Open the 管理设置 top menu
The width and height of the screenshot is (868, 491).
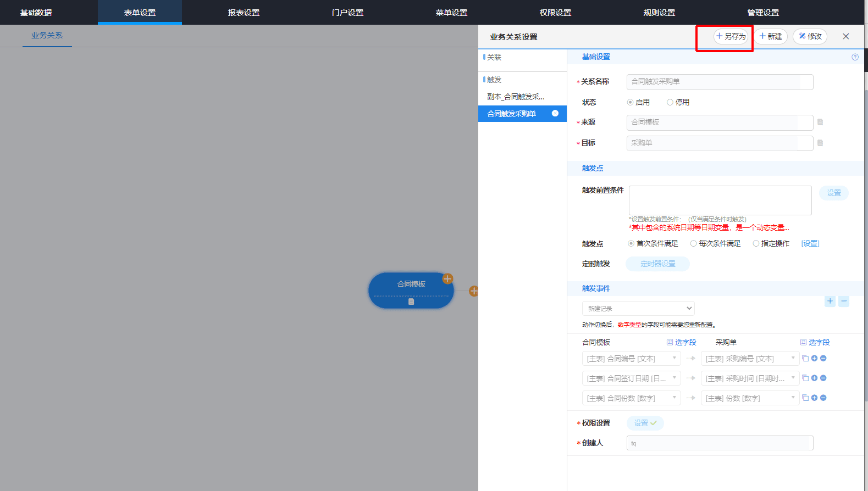pyautogui.click(x=763, y=12)
